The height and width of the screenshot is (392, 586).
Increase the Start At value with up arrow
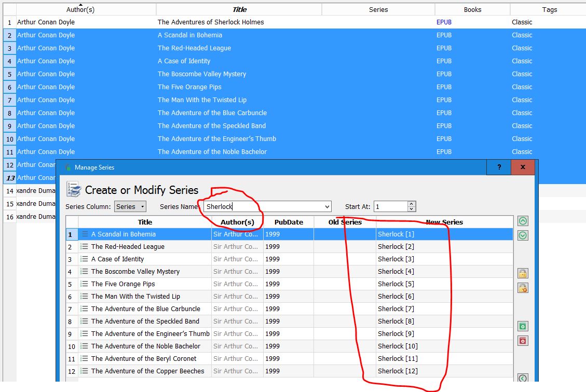pyautogui.click(x=412, y=204)
